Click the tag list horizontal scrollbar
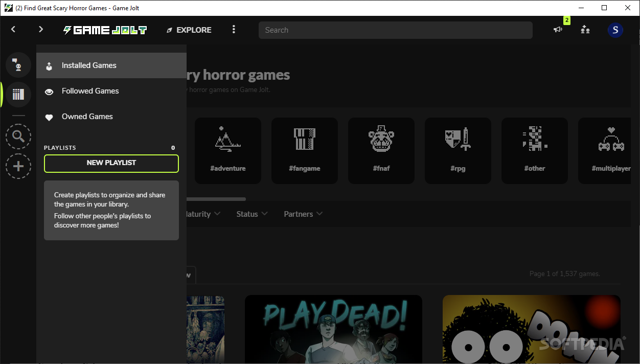The image size is (640, 364). (x=216, y=199)
